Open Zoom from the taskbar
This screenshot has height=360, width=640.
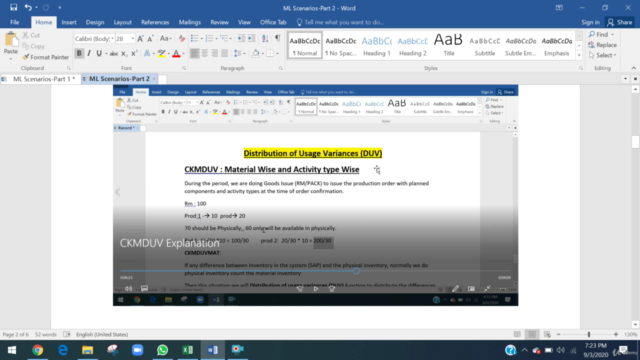(x=138, y=350)
